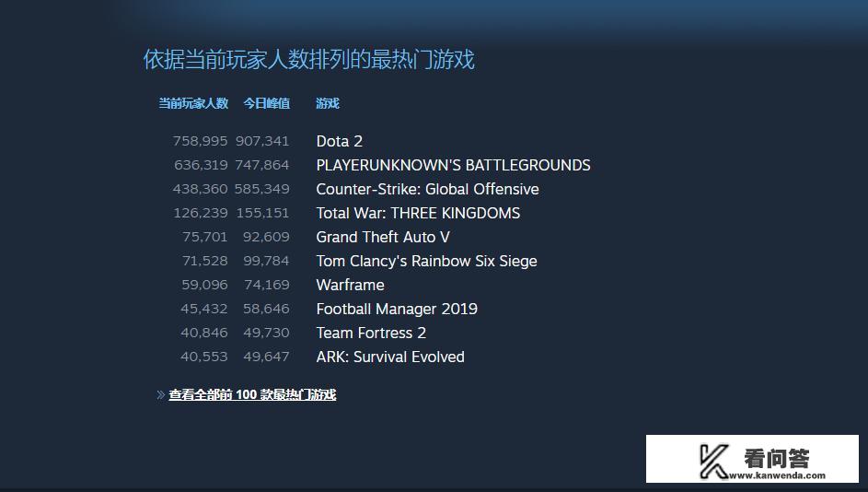Open the Dota 2 game link
868x492 pixels.
tap(339, 141)
